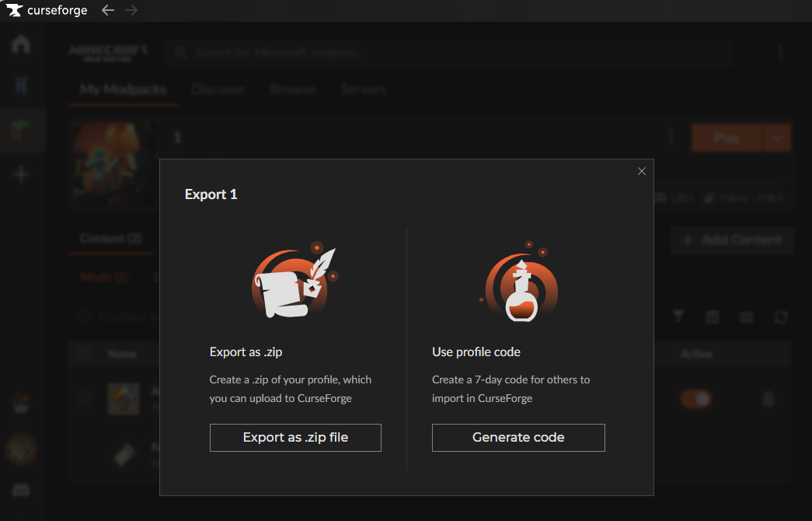
Task: Open the top-right three-dot menu
Action: 781,52
